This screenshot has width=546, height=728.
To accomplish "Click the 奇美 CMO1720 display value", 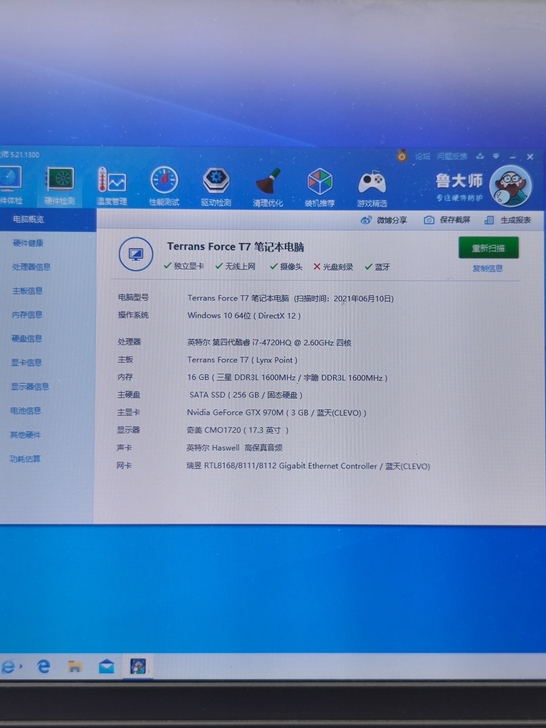I will click(237, 430).
